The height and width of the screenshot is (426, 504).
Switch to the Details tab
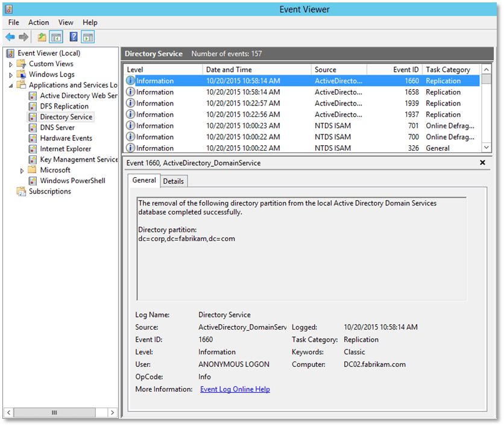(x=174, y=181)
